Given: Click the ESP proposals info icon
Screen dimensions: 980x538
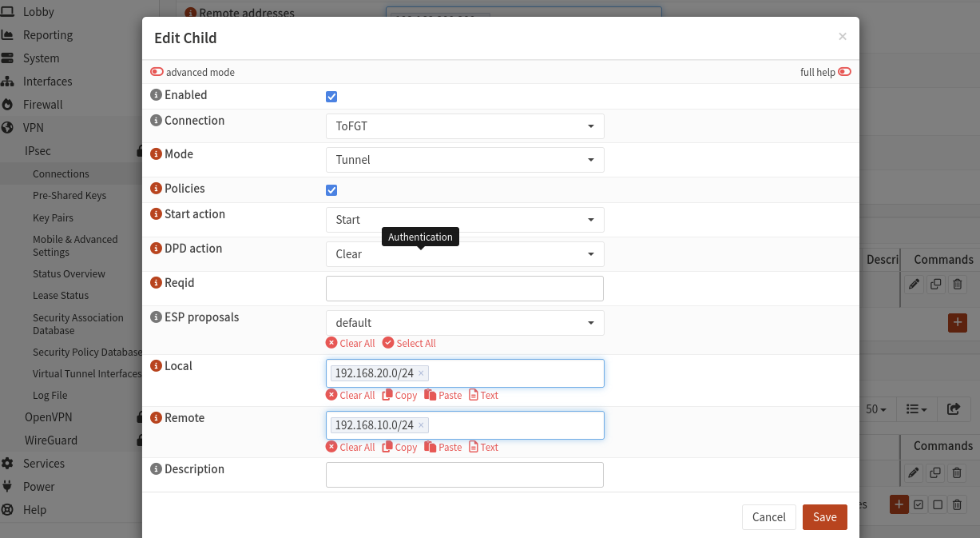Looking at the screenshot, I should (157, 317).
